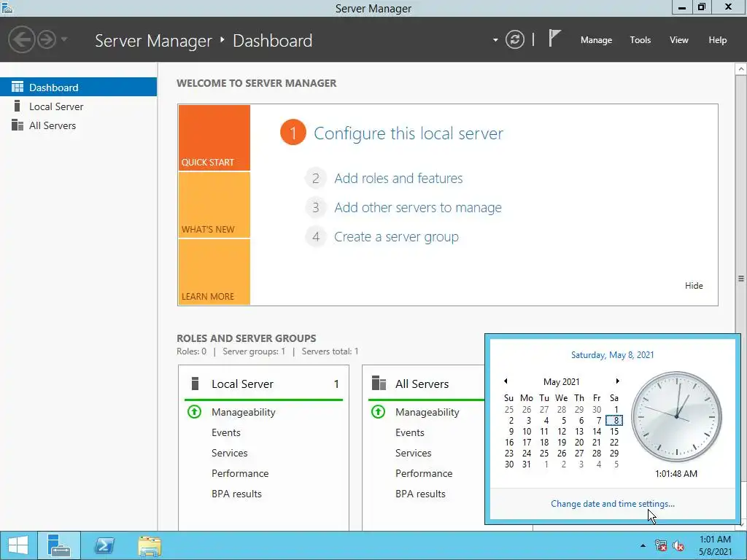The image size is (747, 560).
Task: Click the analog clock face
Action: [x=676, y=417]
